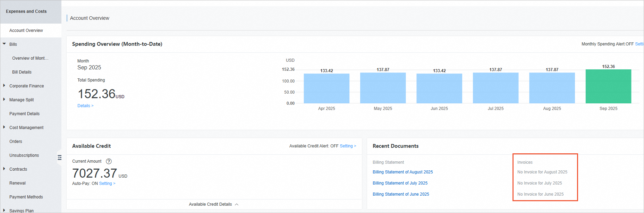
Task: Collapse Available Credit Details chevron
Action: 237,204
